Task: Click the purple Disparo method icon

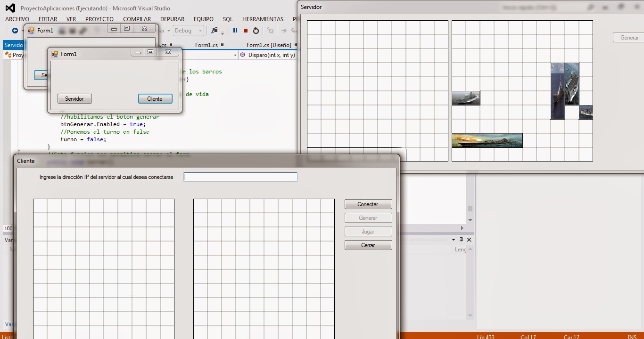Action: (x=243, y=55)
